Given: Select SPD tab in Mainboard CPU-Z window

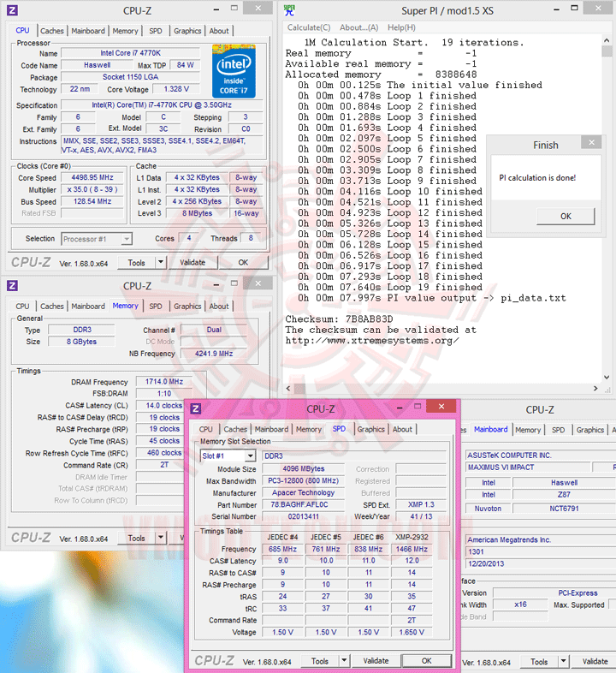Looking at the screenshot, I should coord(558,430).
